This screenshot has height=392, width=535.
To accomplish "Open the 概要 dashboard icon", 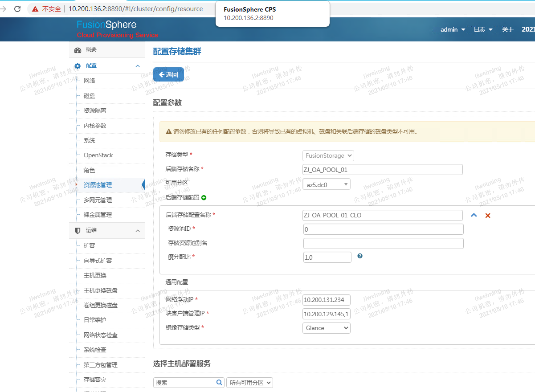I will pos(78,50).
